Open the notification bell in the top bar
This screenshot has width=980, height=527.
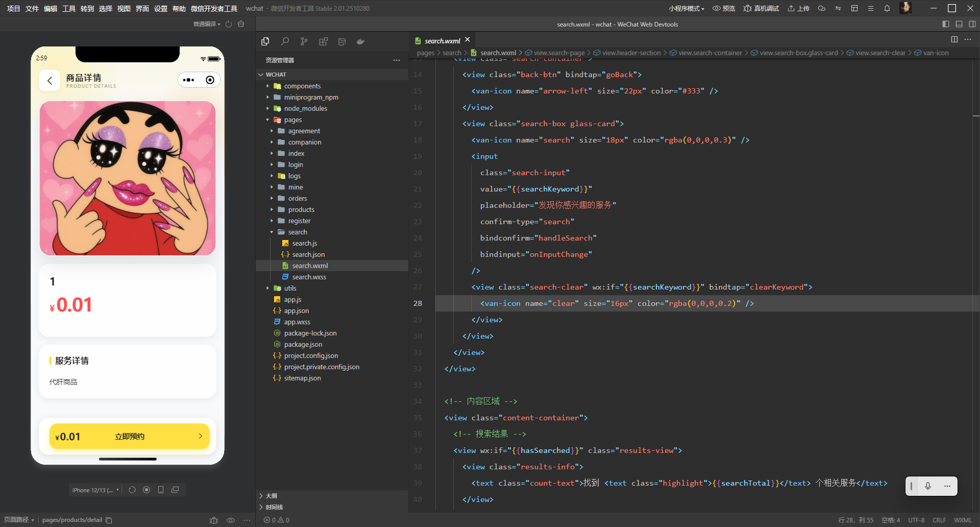pyautogui.click(x=887, y=8)
